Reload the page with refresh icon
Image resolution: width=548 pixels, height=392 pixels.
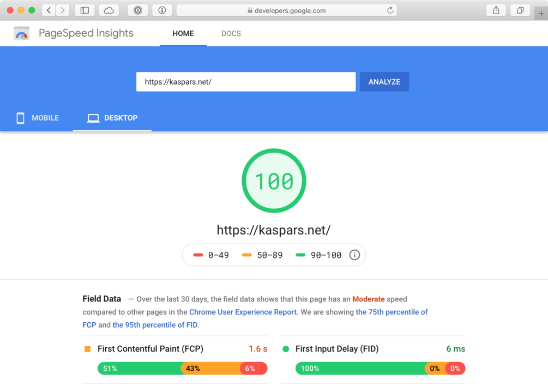pos(390,10)
